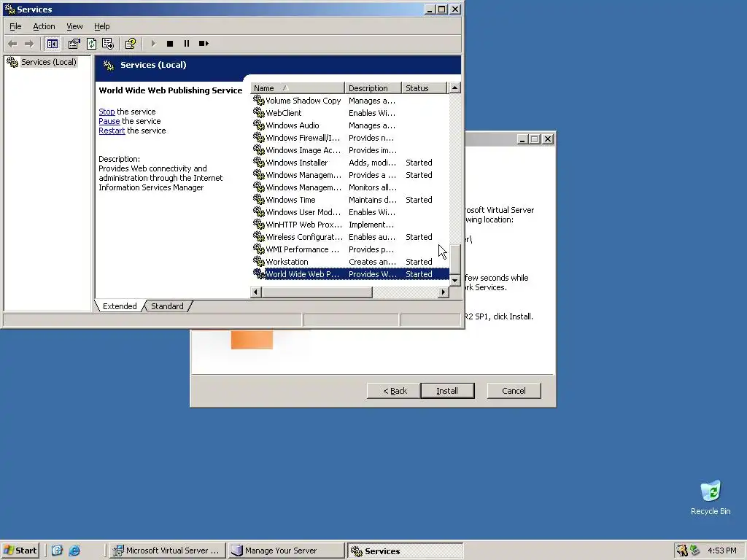Select the Wireless Configurat... service row
747x560 pixels.
point(350,237)
